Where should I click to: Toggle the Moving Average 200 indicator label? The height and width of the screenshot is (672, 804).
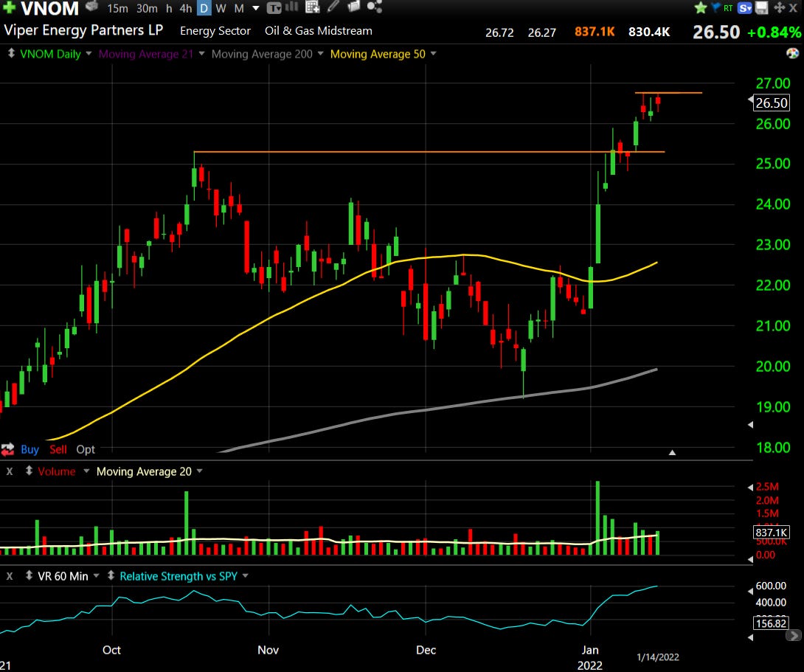click(262, 54)
